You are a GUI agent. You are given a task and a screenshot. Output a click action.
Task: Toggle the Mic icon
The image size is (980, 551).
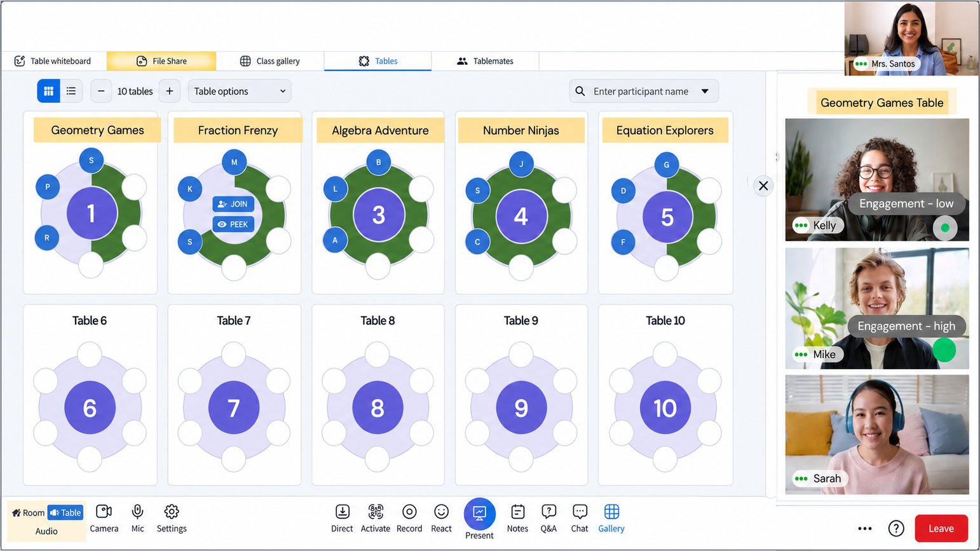[137, 512]
